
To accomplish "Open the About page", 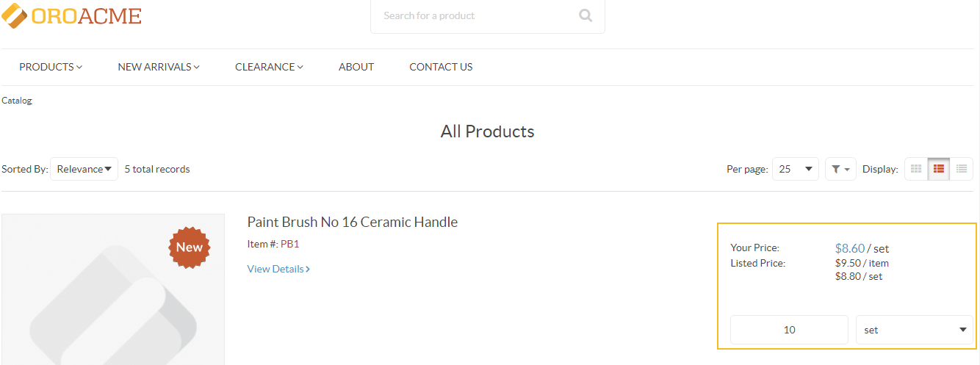I will coord(356,67).
